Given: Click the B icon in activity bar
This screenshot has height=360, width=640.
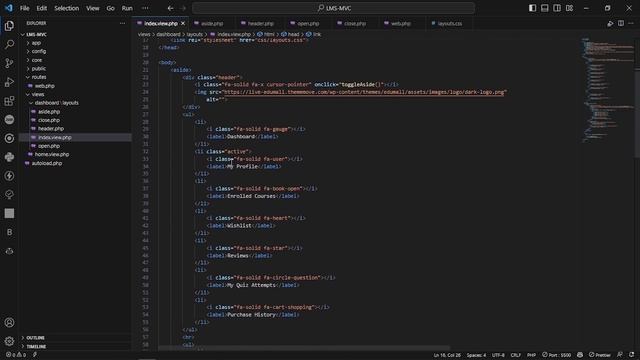Looking at the screenshot, I should point(9,232).
